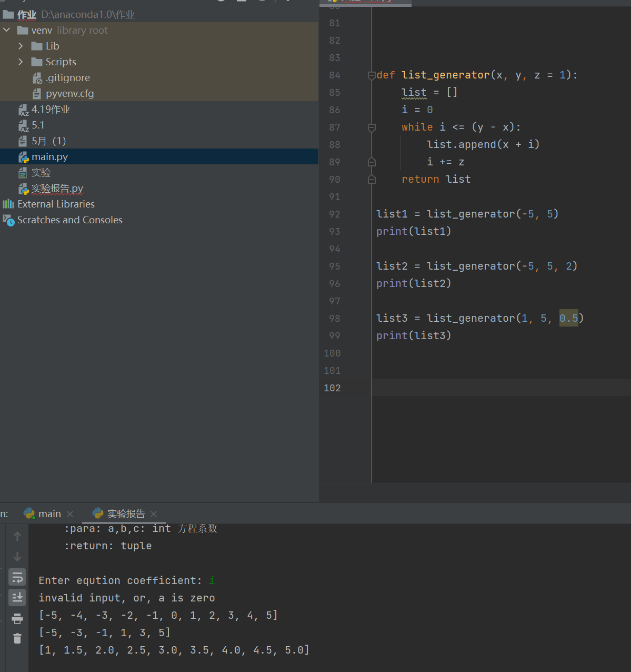Click the highlighted 0.5 argument
The width and height of the screenshot is (631, 672).
click(x=568, y=318)
